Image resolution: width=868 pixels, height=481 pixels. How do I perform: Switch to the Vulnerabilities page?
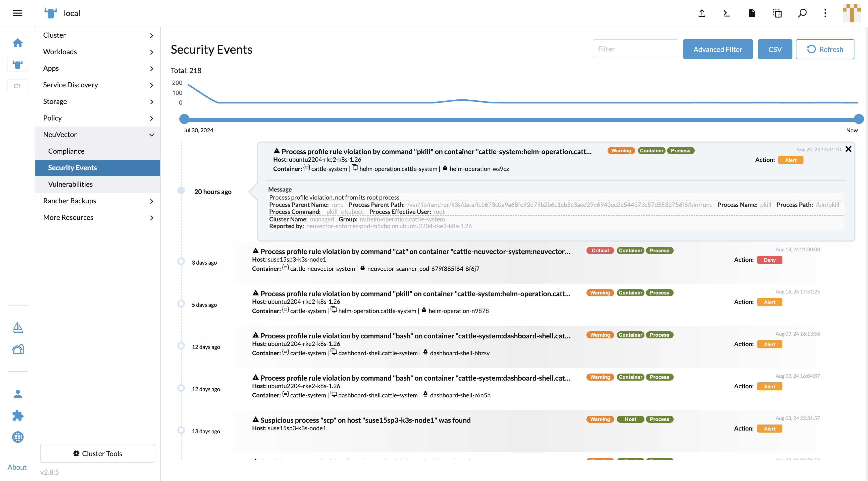(x=70, y=184)
